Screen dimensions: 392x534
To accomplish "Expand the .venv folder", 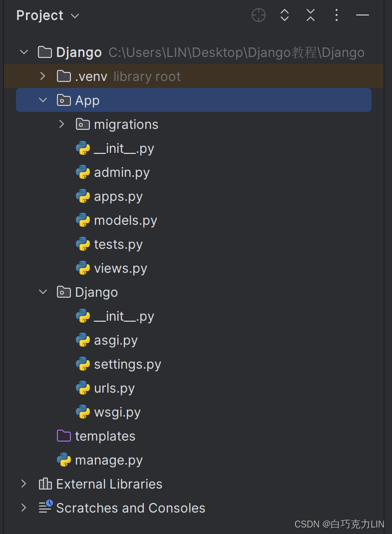I will pos(42,76).
